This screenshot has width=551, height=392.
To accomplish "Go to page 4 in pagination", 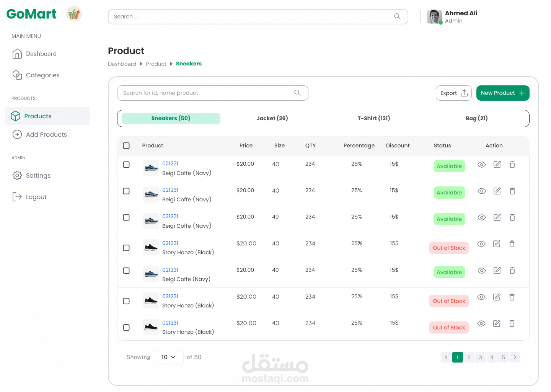I will [x=492, y=357].
